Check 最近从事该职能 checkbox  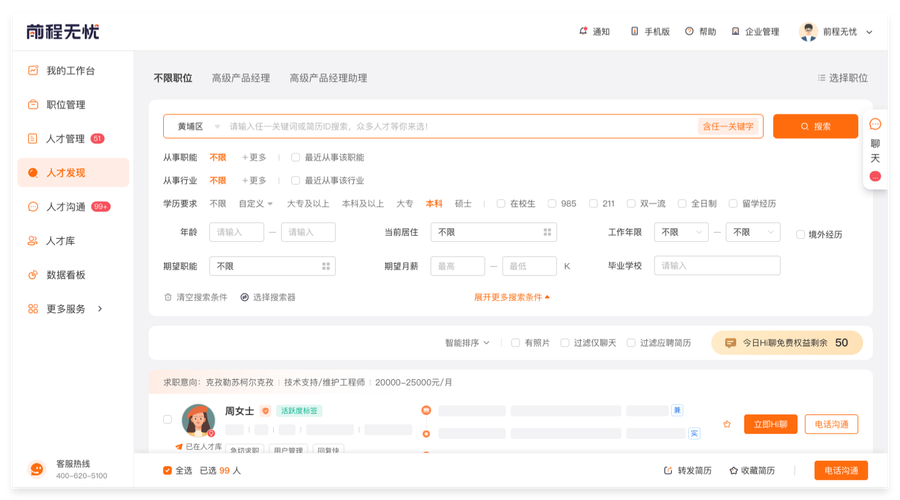tap(295, 157)
